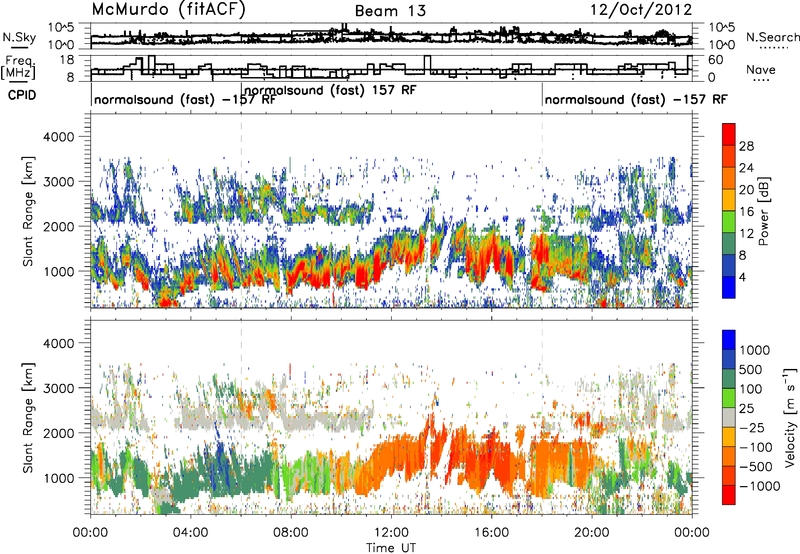Click the date '12/Oct/2012'
The height and width of the screenshot is (554, 800).
point(641,10)
